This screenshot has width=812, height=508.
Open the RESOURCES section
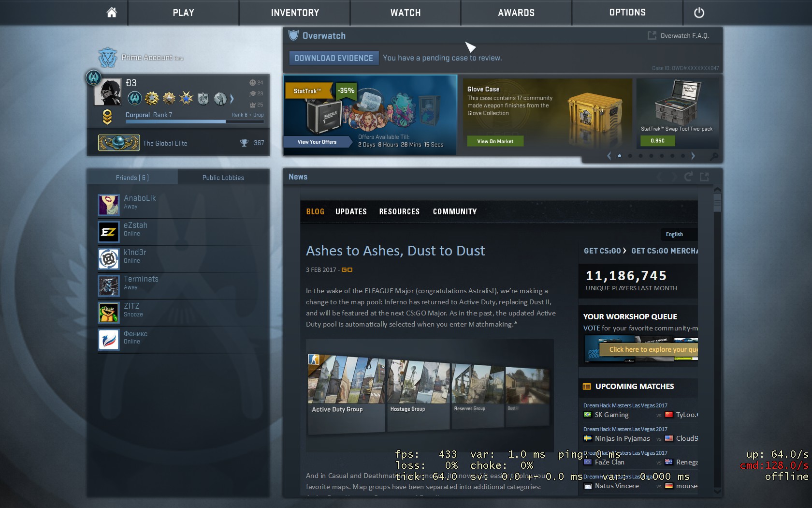point(399,211)
